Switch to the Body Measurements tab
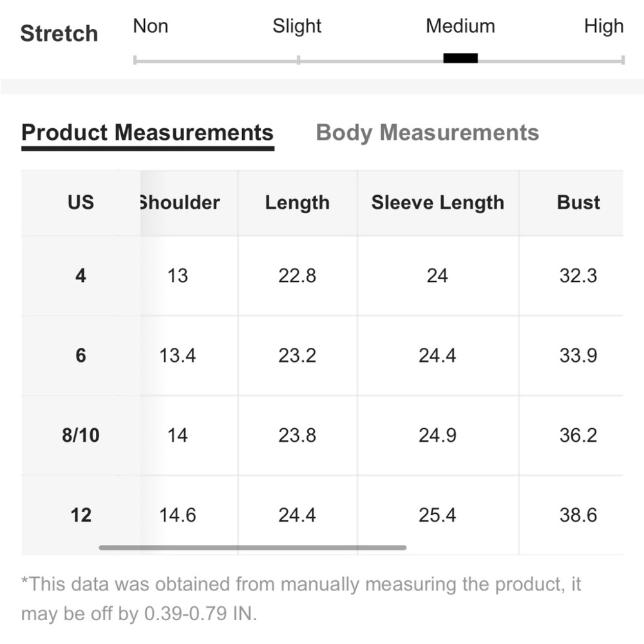The height and width of the screenshot is (644, 644). point(427,133)
